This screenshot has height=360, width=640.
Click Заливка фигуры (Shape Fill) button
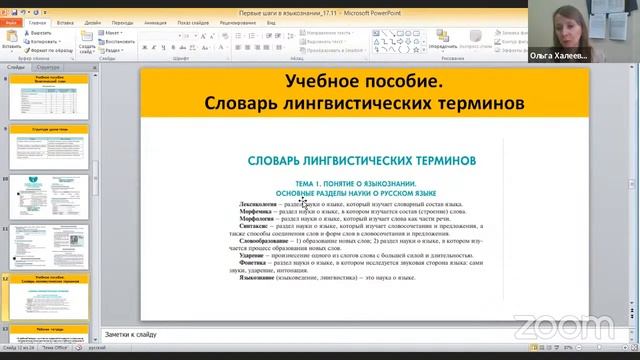coord(511,33)
